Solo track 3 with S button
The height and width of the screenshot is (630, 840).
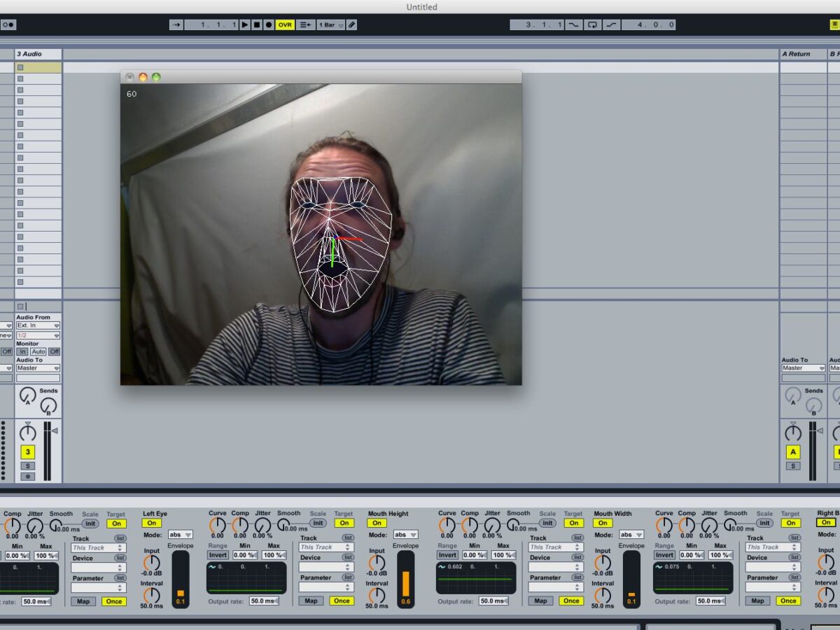point(28,466)
